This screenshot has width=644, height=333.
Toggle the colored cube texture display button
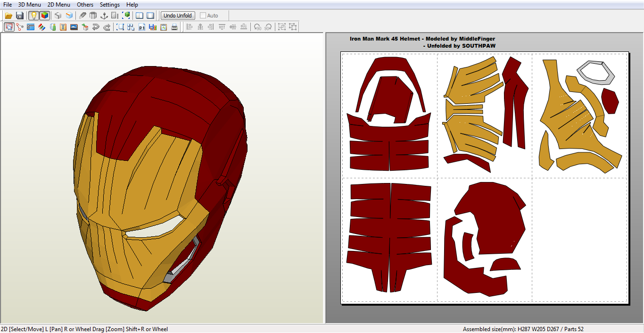(44, 16)
